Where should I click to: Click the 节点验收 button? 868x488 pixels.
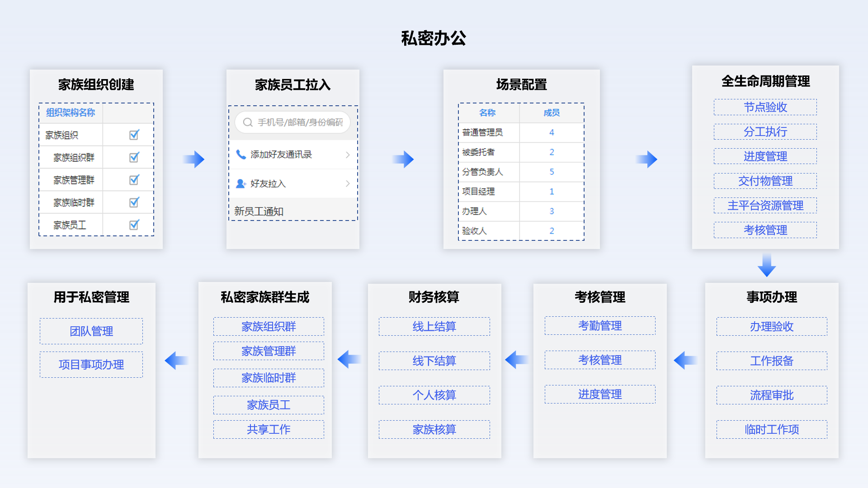(x=765, y=107)
